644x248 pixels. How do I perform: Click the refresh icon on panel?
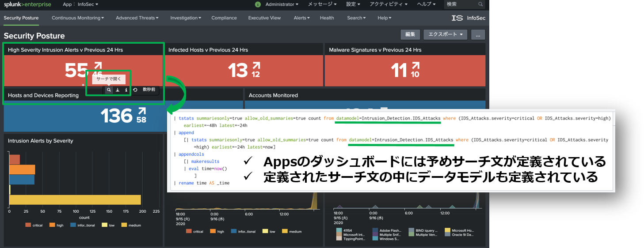(x=135, y=90)
